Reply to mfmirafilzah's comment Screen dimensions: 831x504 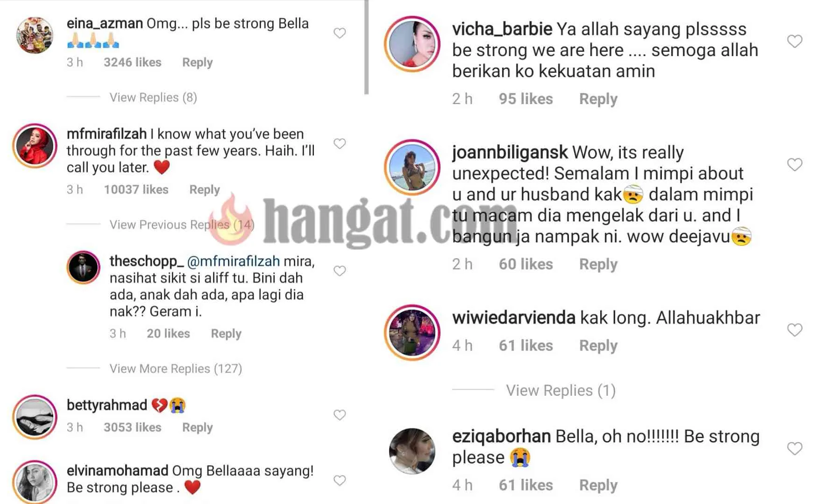pos(205,189)
